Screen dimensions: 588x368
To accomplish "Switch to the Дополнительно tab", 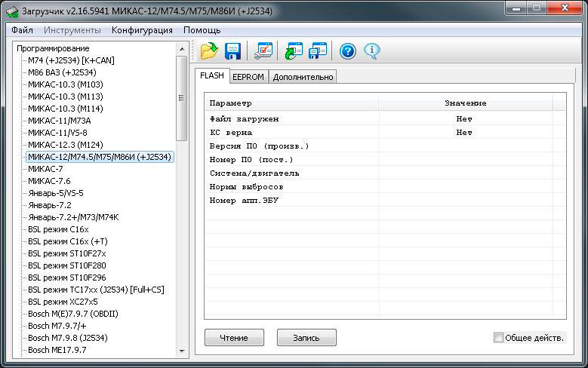I will tap(303, 76).
